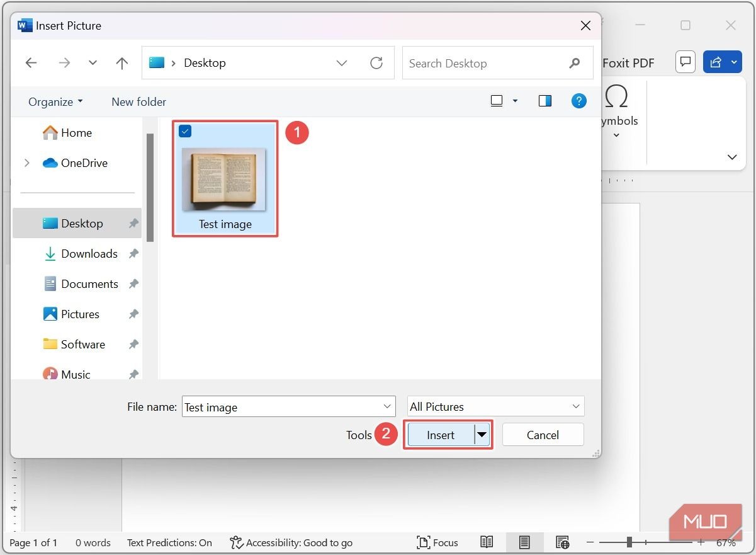Enable Focus mode in Word
The width and height of the screenshot is (756, 555).
[x=437, y=542]
